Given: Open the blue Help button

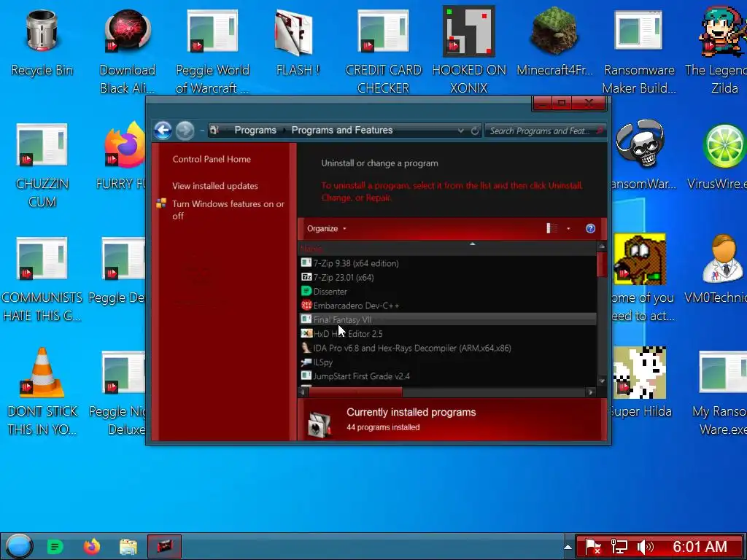Looking at the screenshot, I should tap(590, 228).
